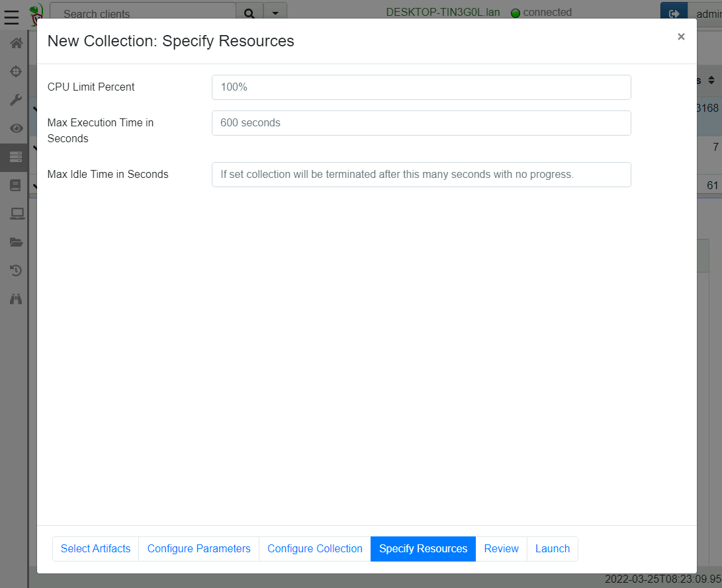Image resolution: width=722 pixels, height=588 pixels.
Task: Open Collected Artifacts history clock icon
Action: click(15, 270)
